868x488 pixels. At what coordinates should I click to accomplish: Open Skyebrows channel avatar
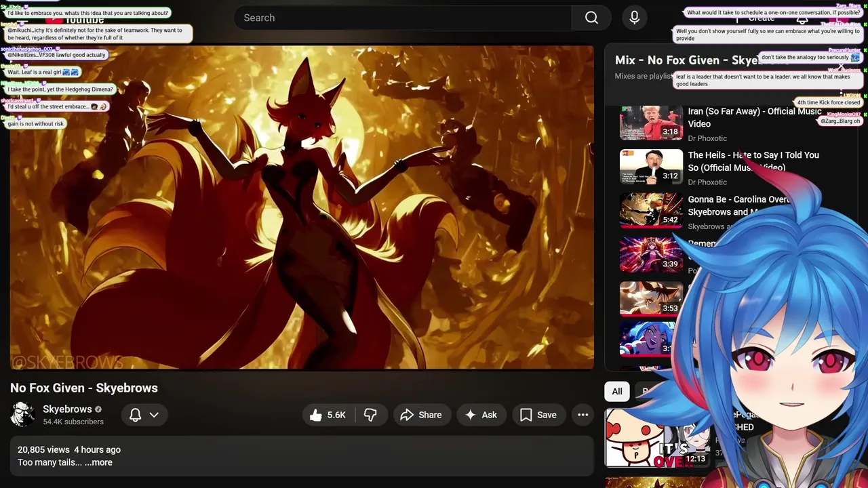[x=22, y=415]
